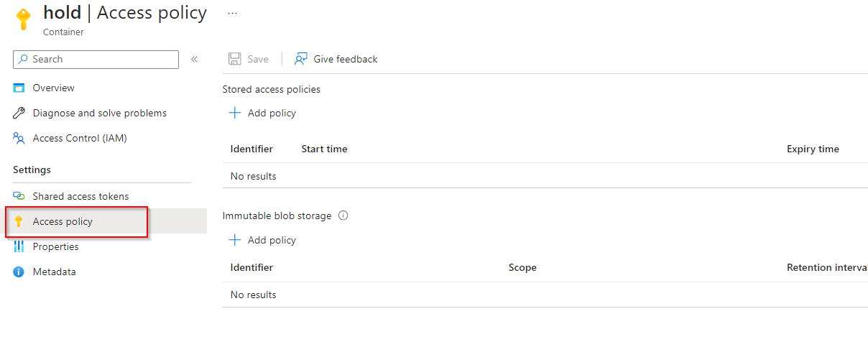The height and width of the screenshot is (352, 868).
Task: Click info icon beside Immutable blob storage
Action: point(343,216)
